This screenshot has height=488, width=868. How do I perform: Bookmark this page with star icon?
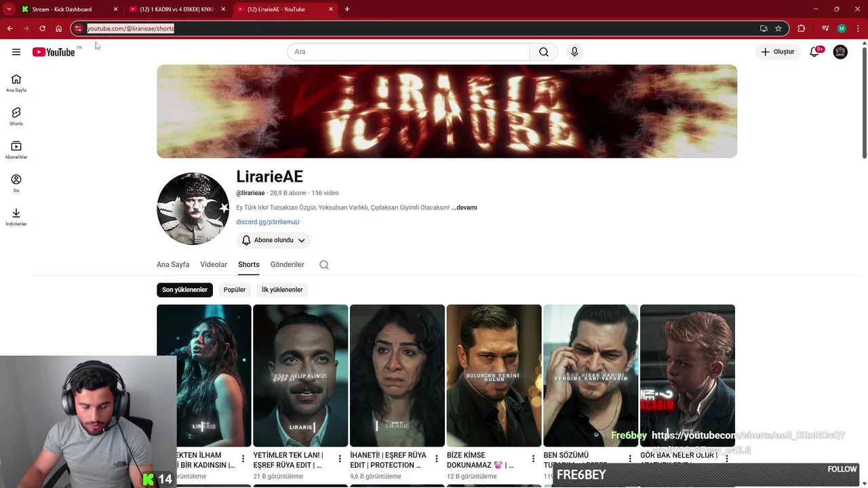pos(778,28)
